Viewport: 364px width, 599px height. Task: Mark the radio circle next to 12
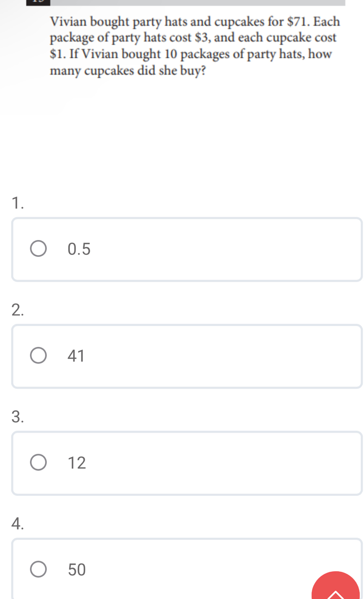(x=38, y=462)
